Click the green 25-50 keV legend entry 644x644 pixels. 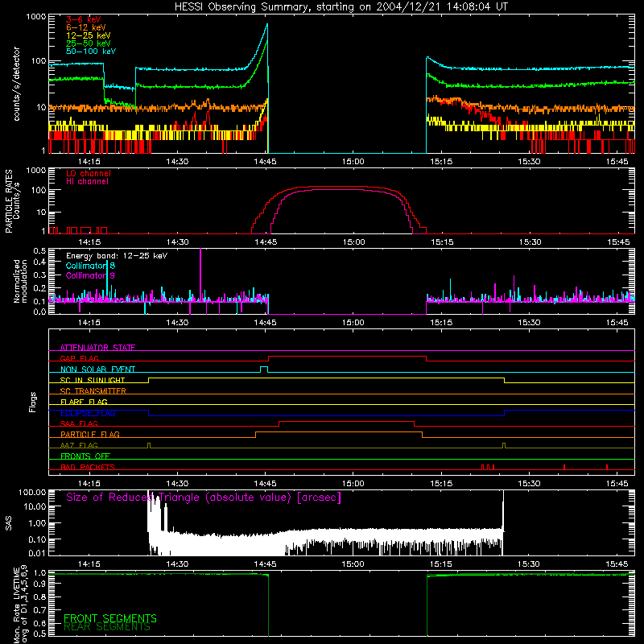pos(88,43)
